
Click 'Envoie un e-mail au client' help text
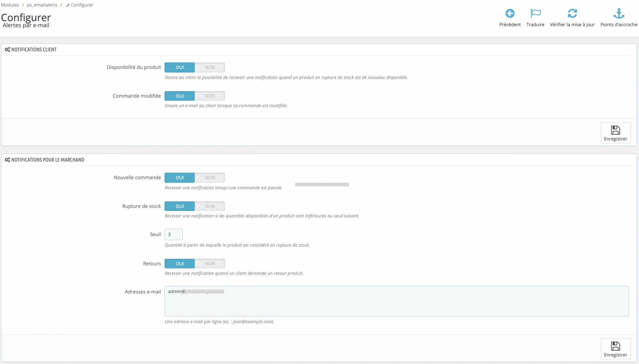pos(226,106)
